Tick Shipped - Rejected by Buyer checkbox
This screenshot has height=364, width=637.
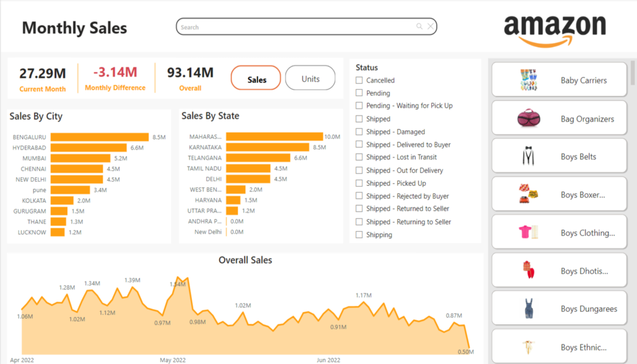click(x=359, y=196)
